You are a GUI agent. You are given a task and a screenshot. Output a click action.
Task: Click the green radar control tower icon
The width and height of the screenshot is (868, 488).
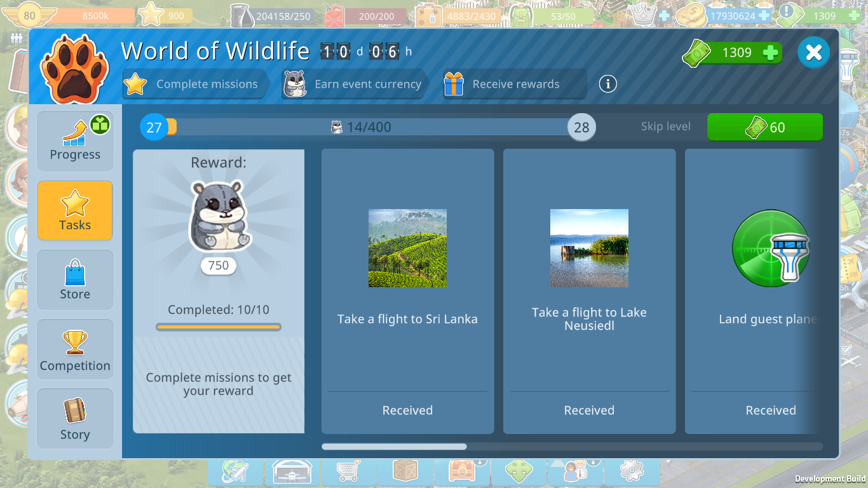coord(771,248)
